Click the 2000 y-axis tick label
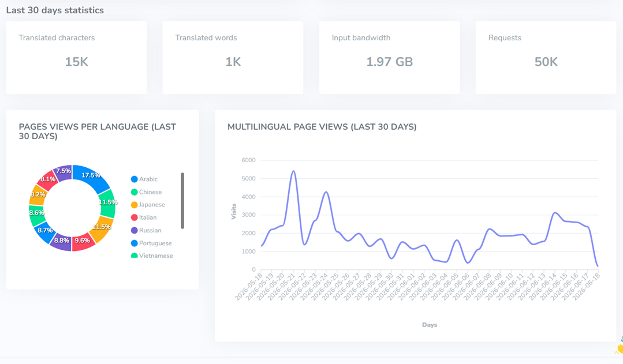 click(248, 234)
